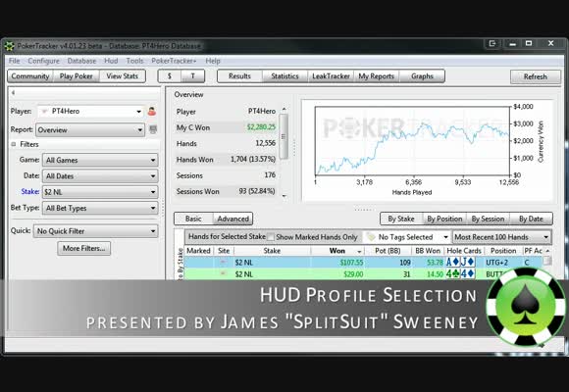The width and height of the screenshot is (569, 392).
Task: Group results By Stake
Action: click(401, 219)
